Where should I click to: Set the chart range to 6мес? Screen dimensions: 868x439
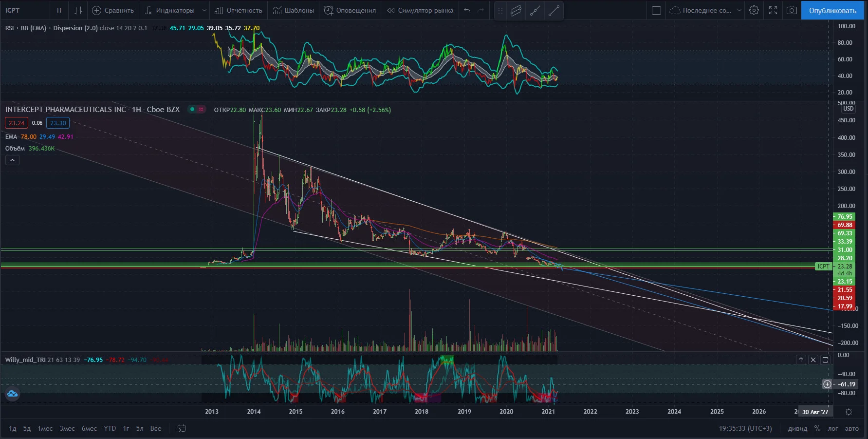pyautogui.click(x=89, y=429)
